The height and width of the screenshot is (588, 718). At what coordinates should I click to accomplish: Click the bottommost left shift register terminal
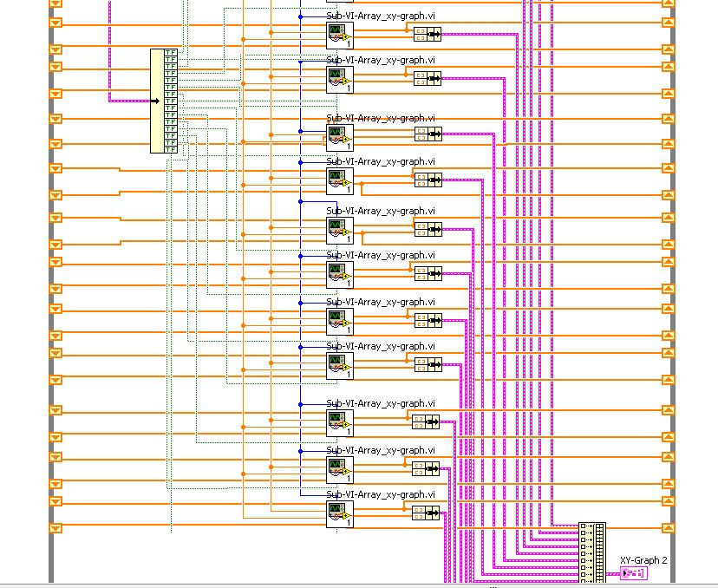55,528
